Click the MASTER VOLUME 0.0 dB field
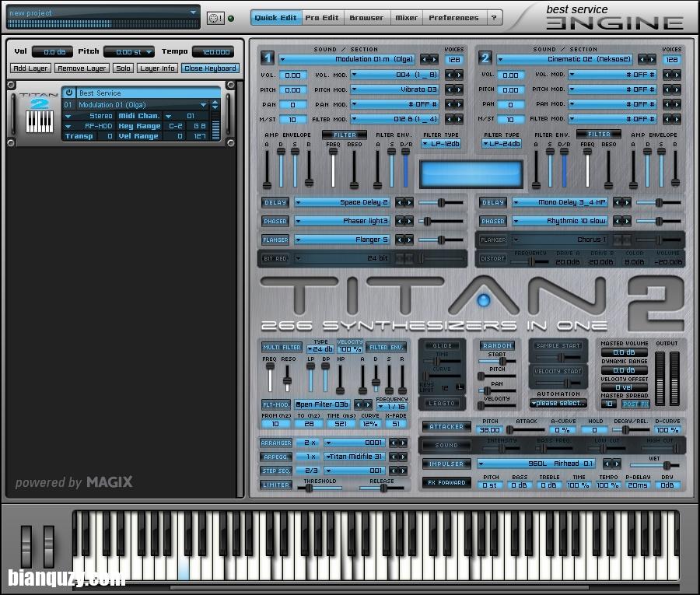700x595 pixels. click(x=624, y=352)
